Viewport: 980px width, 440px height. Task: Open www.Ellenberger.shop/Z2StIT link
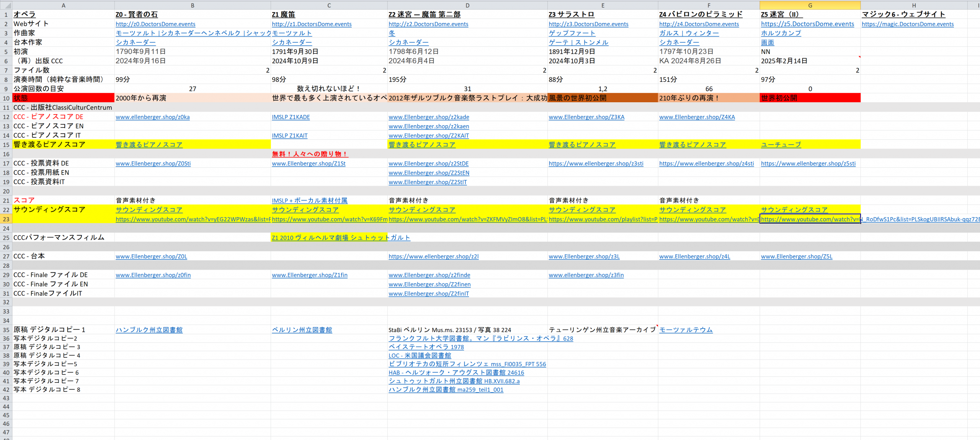428,182
